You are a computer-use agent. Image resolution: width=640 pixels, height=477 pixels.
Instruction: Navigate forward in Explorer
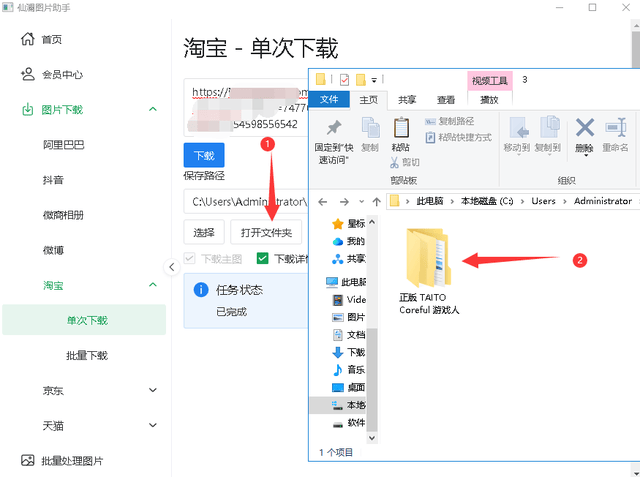344,202
